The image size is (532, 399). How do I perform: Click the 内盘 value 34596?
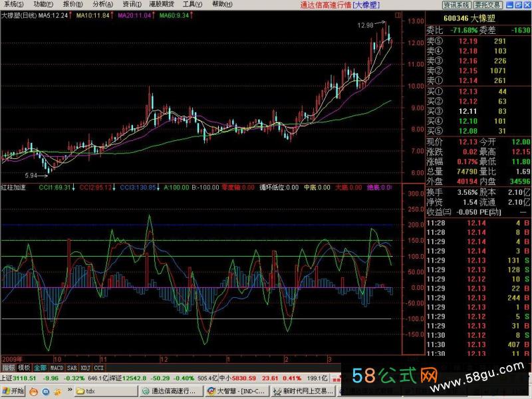coord(519,182)
